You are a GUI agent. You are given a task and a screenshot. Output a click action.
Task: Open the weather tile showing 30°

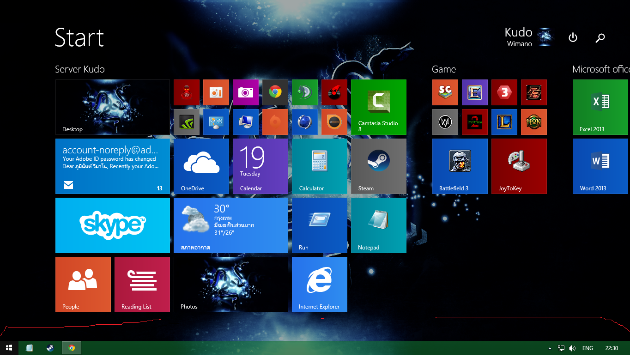tap(231, 225)
